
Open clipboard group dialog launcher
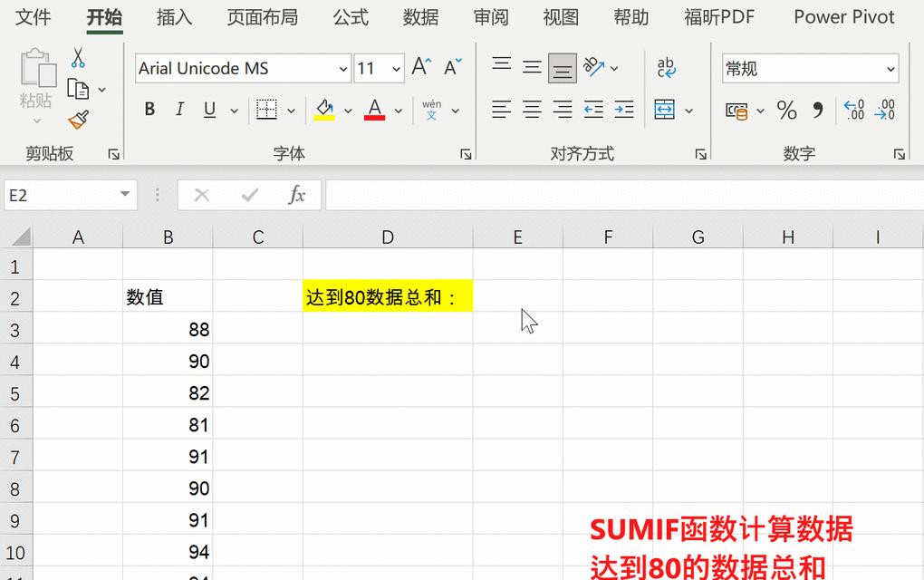click(x=114, y=154)
